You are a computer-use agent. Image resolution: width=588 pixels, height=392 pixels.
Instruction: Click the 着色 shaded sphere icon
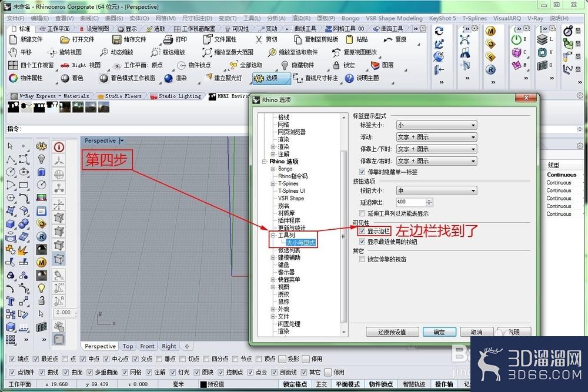(x=65, y=78)
